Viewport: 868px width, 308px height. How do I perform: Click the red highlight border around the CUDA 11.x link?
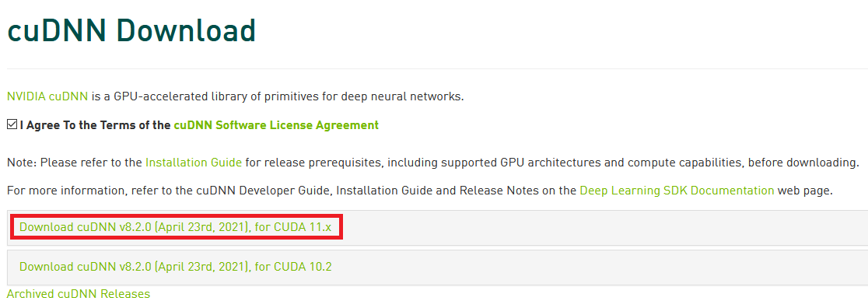tap(177, 216)
